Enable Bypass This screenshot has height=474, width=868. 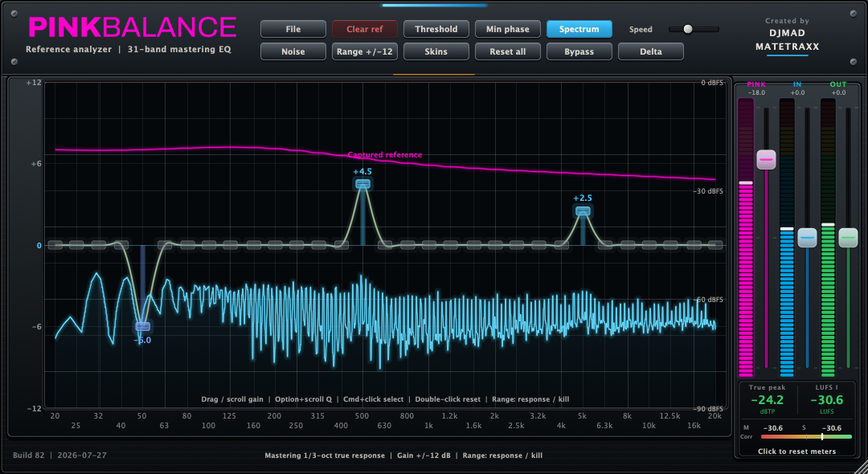579,51
